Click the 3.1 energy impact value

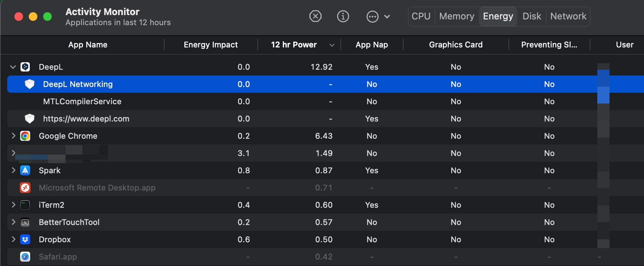pyautogui.click(x=244, y=153)
